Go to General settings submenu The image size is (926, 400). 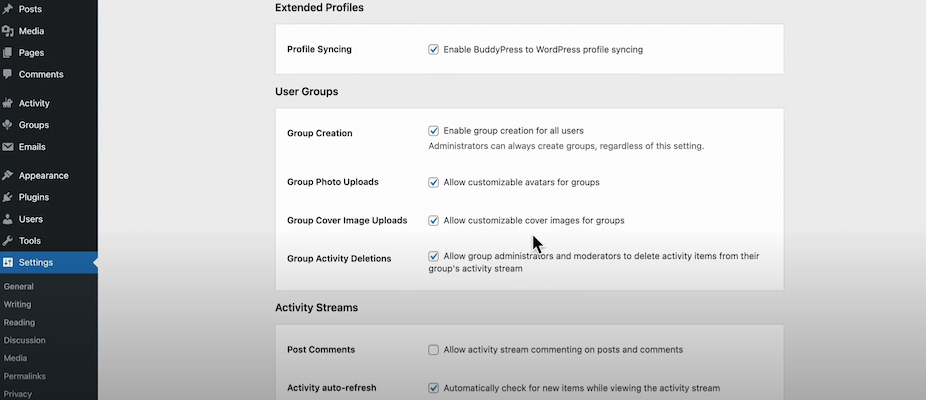tap(19, 286)
